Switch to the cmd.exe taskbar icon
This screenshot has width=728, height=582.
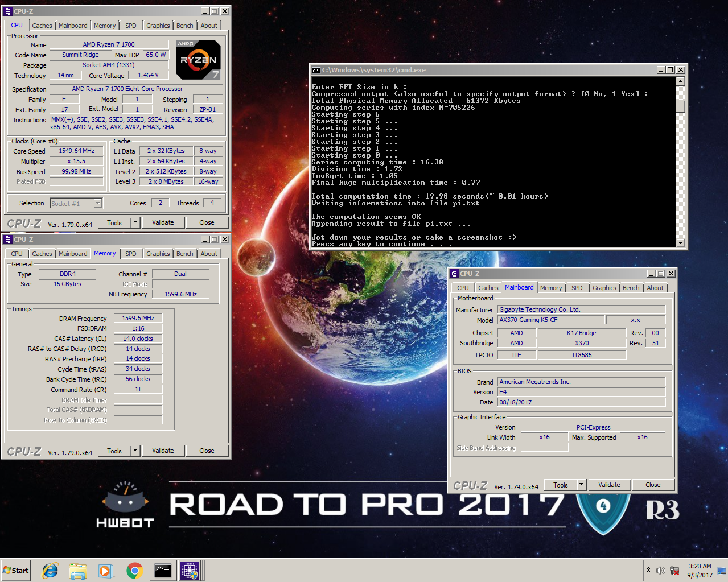[x=163, y=571]
